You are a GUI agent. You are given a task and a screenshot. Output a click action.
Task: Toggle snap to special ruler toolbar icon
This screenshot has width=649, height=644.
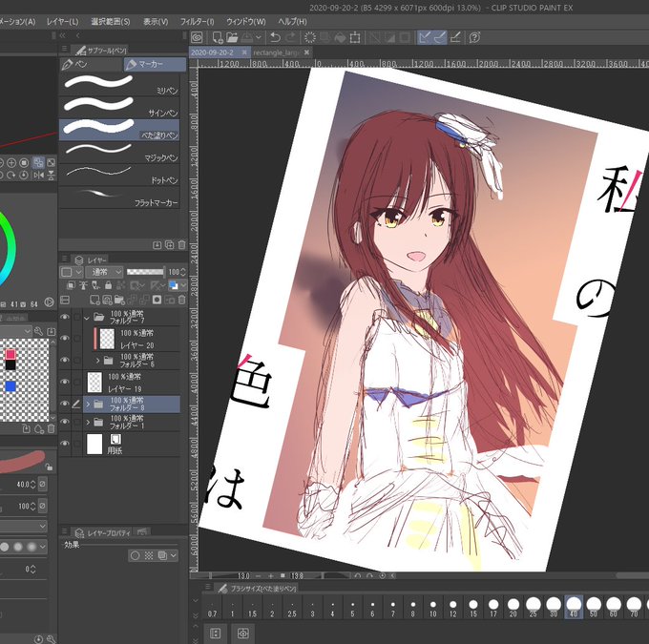tap(440, 37)
